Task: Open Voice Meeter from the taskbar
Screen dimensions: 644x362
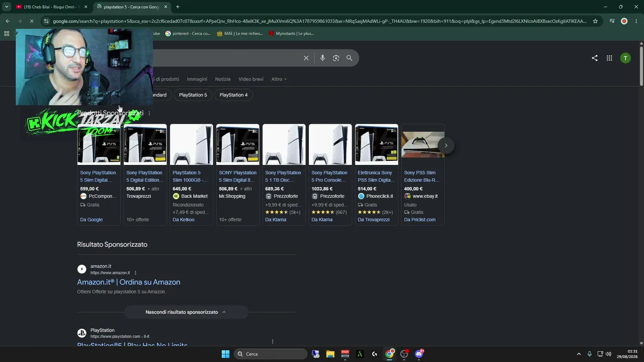Action: click(345, 354)
